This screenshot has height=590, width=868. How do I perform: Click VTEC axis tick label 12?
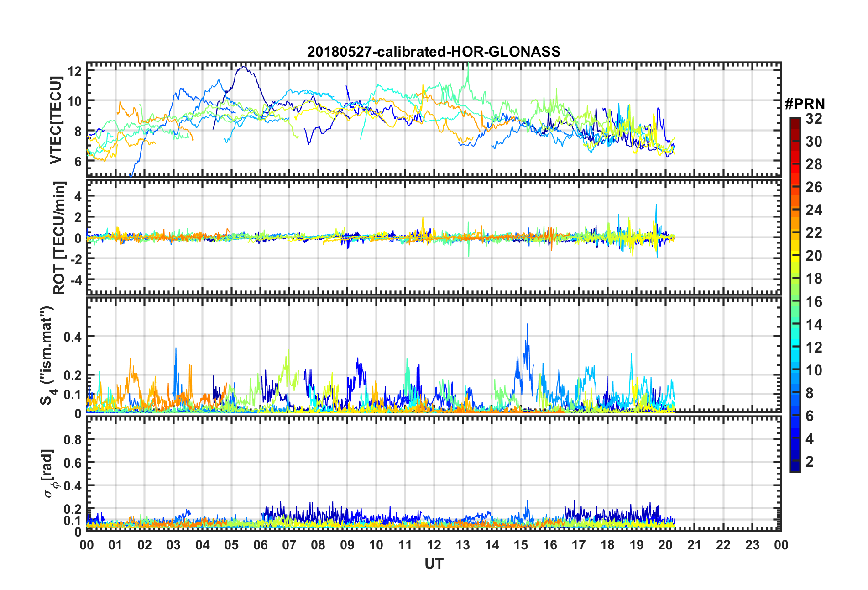point(74,71)
